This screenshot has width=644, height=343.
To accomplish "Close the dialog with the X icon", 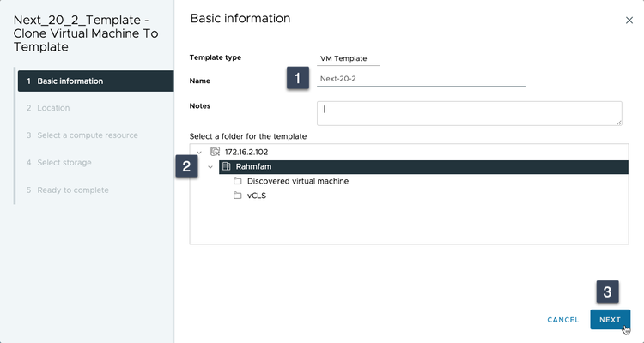I will [628, 19].
